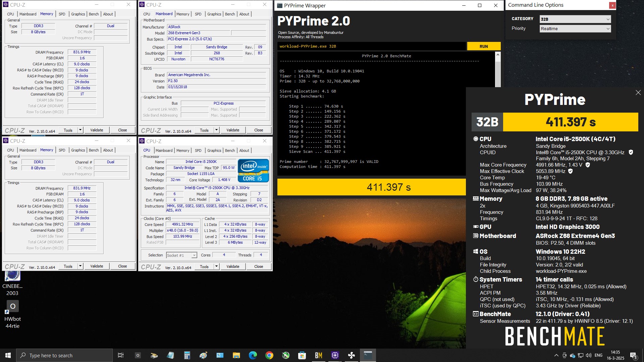The width and height of the screenshot is (644, 362).
Task: Switch to SPD tab in CPU-Z Mainboard window
Action: click(x=198, y=14)
